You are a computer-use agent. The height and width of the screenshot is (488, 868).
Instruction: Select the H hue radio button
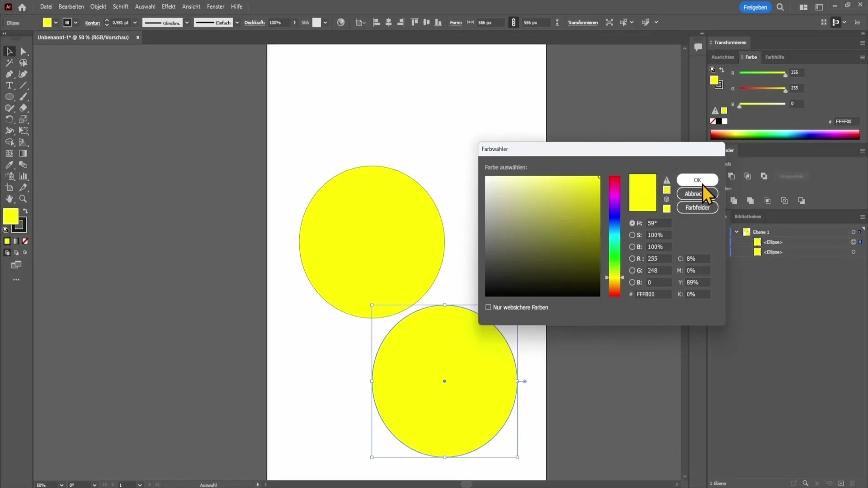pos(632,223)
